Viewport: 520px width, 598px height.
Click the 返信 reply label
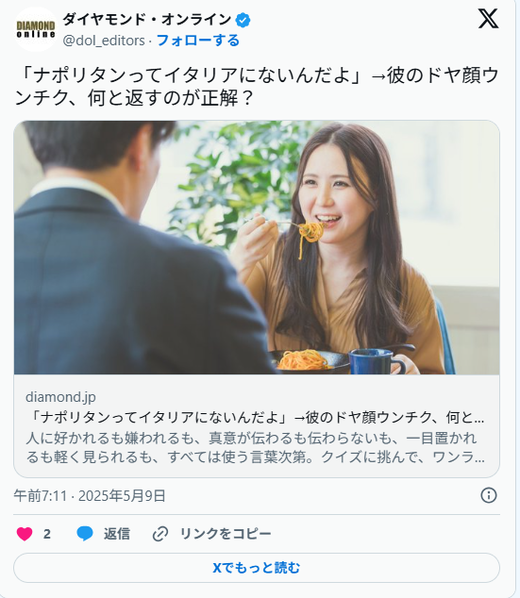pos(117,534)
